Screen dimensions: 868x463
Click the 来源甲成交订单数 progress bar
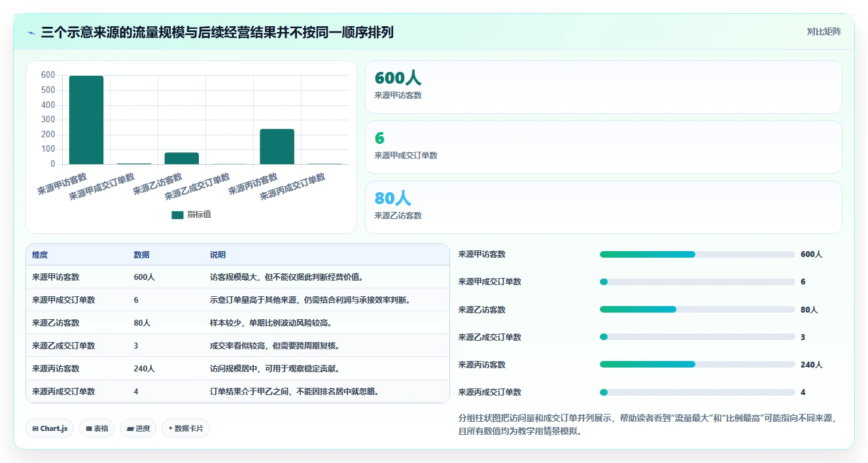(x=697, y=282)
